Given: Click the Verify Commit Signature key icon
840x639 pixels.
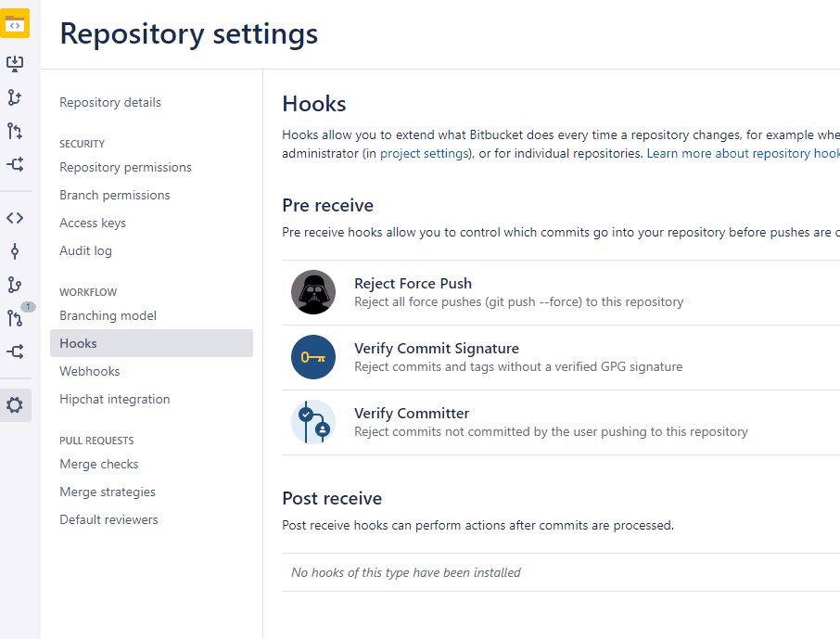Looking at the screenshot, I should click(x=313, y=357).
